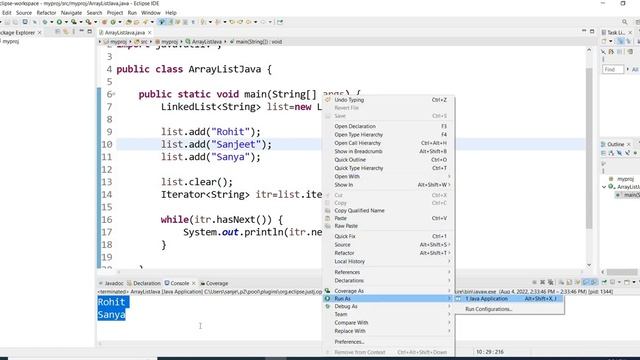Click the Run As entry's green icon

pos(327,299)
